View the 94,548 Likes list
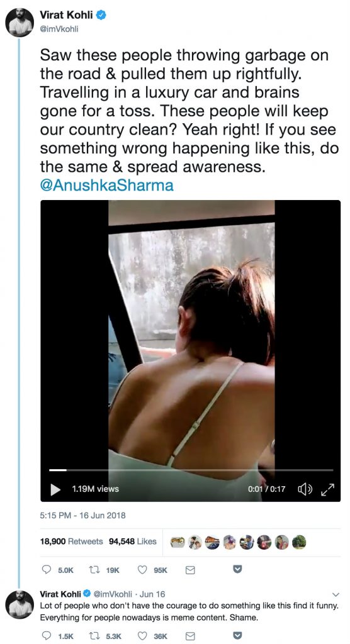The image size is (350, 644). tap(132, 541)
